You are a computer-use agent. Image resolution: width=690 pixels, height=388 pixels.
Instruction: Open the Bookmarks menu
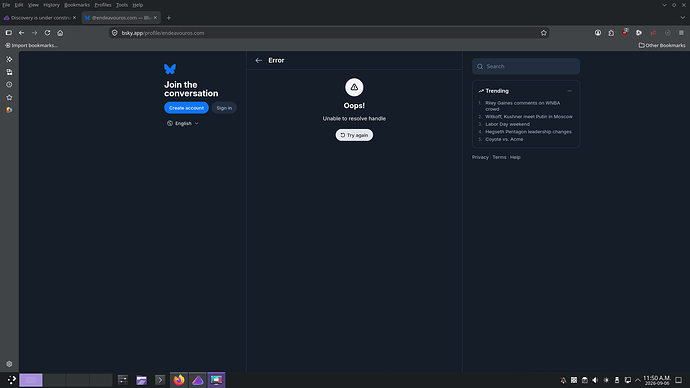(x=77, y=5)
